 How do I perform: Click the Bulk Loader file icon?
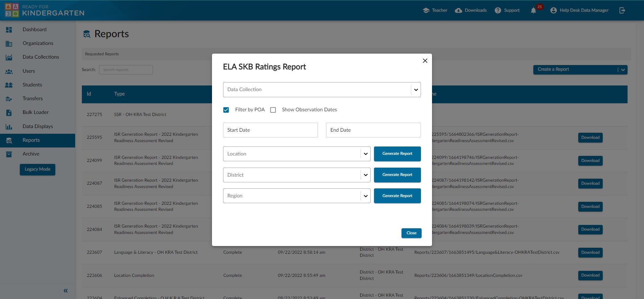(x=9, y=113)
